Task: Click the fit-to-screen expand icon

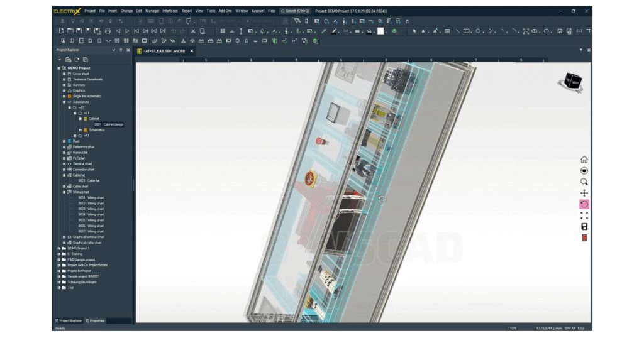Action: click(x=584, y=215)
